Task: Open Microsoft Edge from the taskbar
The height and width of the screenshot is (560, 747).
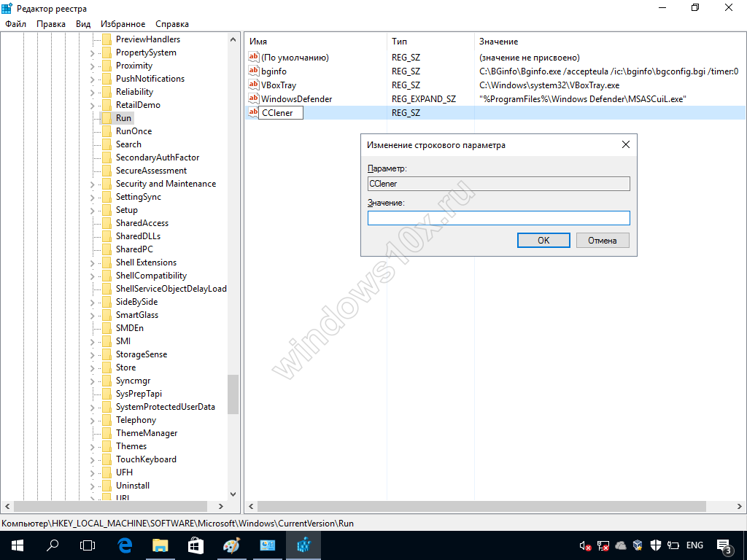Action: (125, 545)
